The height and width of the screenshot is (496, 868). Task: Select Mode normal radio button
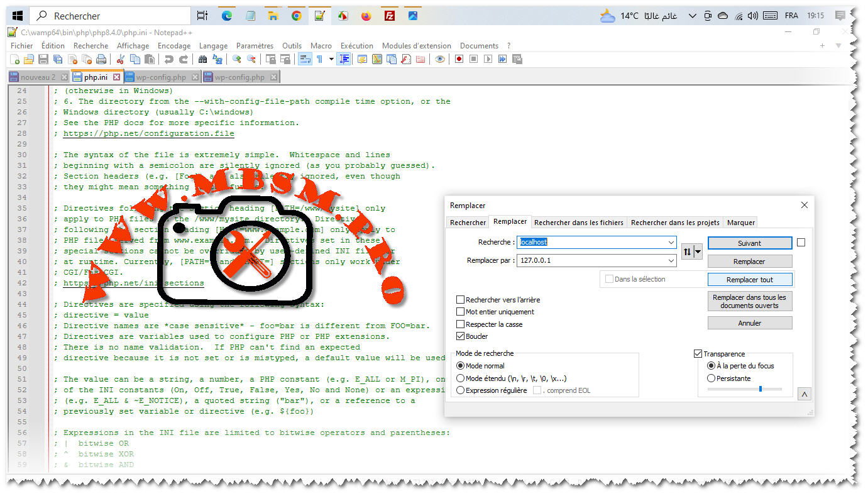(460, 366)
